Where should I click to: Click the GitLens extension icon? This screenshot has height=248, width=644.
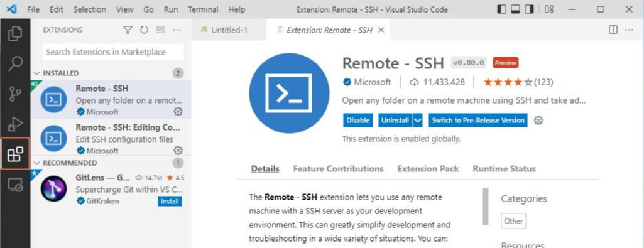click(54, 188)
